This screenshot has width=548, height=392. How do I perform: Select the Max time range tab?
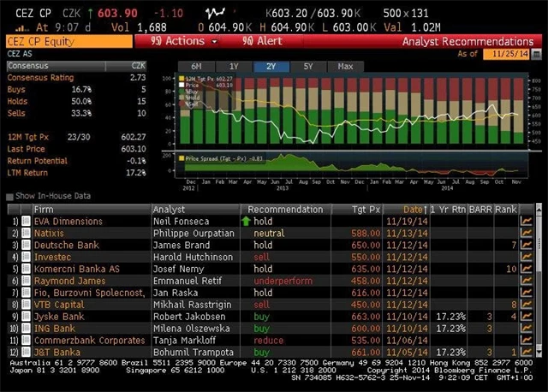point(346,66)
